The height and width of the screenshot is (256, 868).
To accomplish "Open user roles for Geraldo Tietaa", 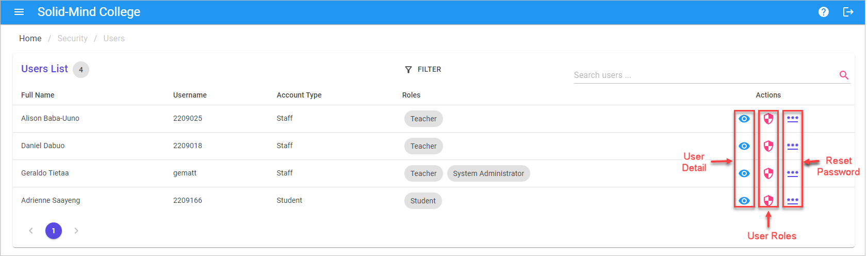I will [768, 173].
